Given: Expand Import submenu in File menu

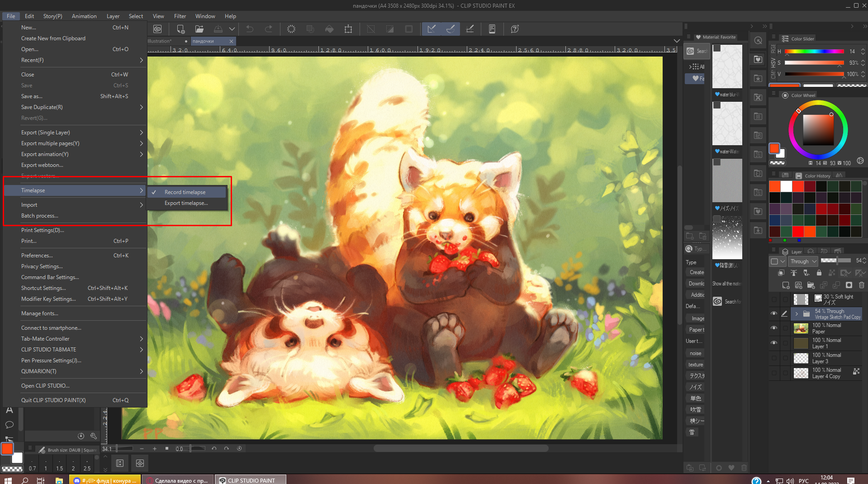Looking at the screenshot, I should click(x=75, y=205).
